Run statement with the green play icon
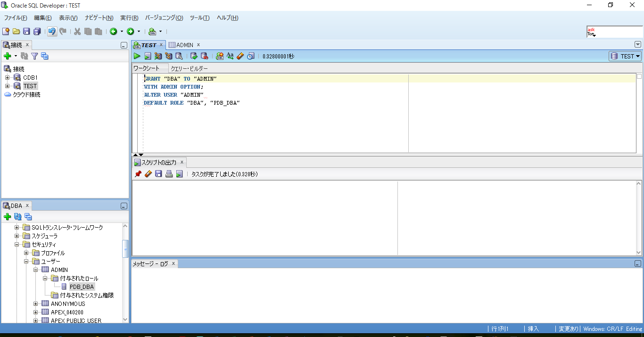This screenshot has height=337, width=644. 137,56
